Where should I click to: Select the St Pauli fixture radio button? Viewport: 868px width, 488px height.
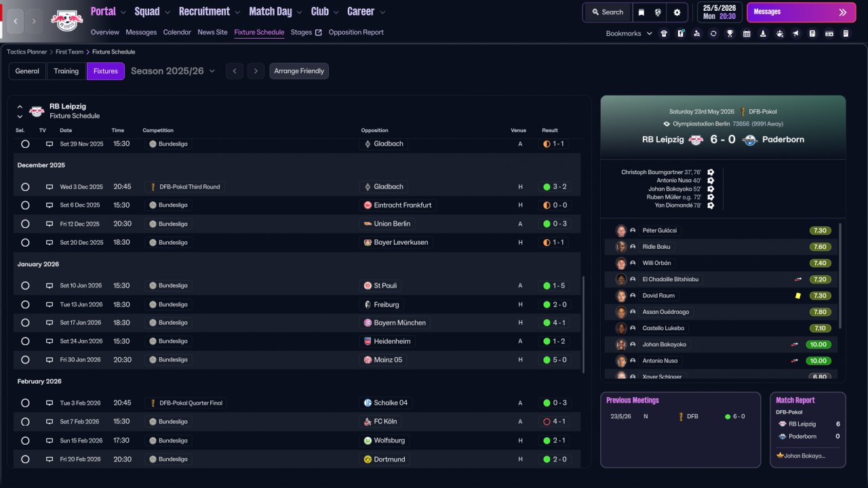[x=25, y=285]
